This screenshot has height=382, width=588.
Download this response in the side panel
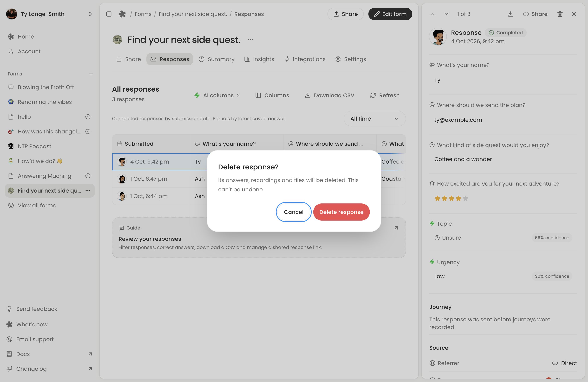coord(510,14)
